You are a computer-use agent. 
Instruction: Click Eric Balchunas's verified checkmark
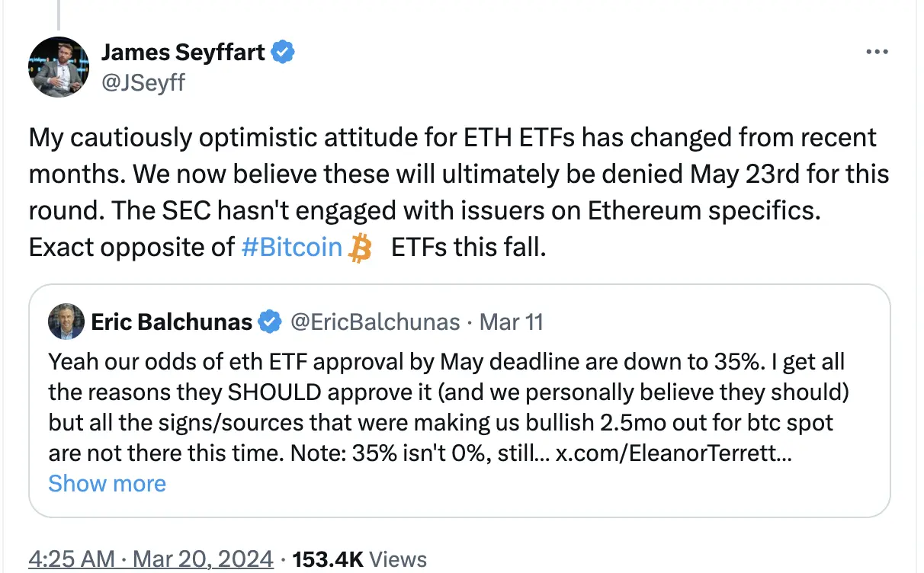coord(268,322)
